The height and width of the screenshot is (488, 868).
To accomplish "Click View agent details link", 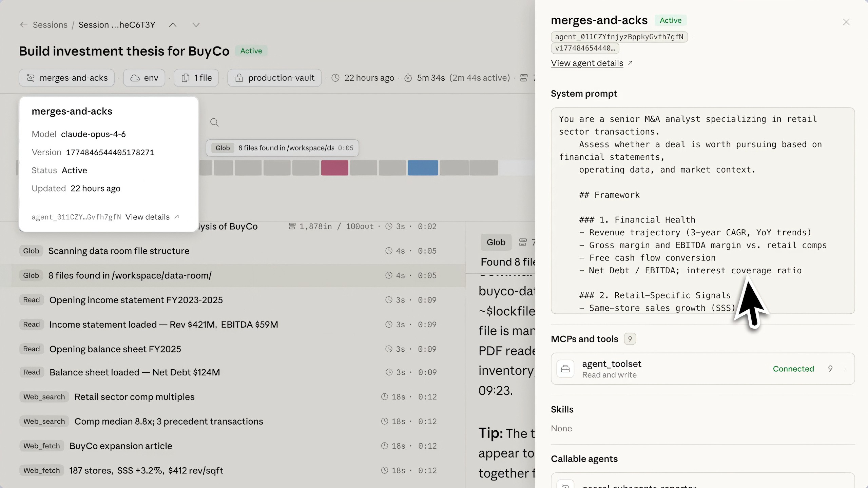I will [587, 63].
